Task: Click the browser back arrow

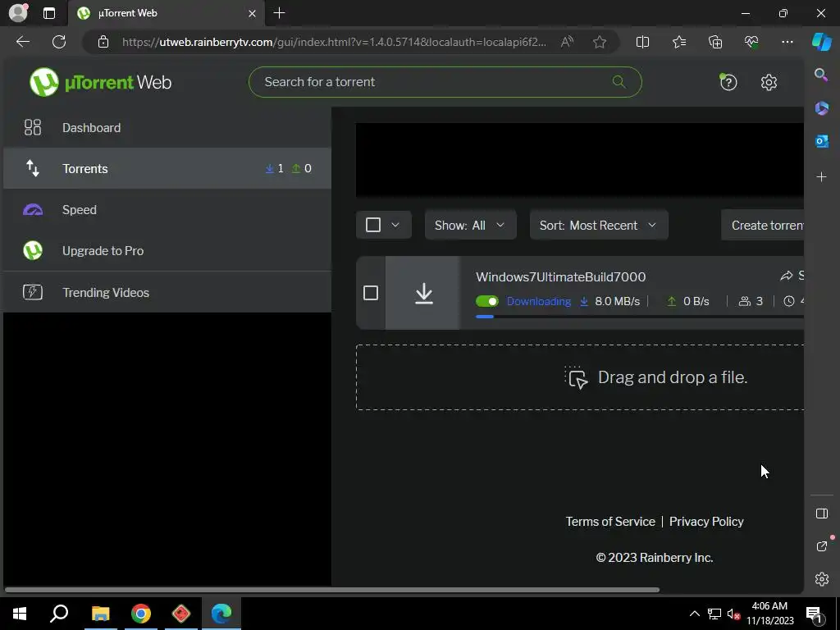Action: pyautogui.click(x=23, y=42)
